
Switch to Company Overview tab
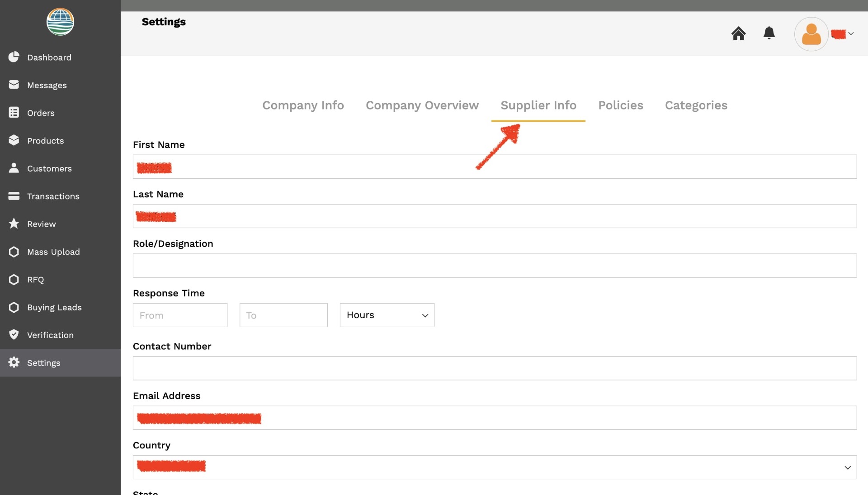[x=422, y=105]
